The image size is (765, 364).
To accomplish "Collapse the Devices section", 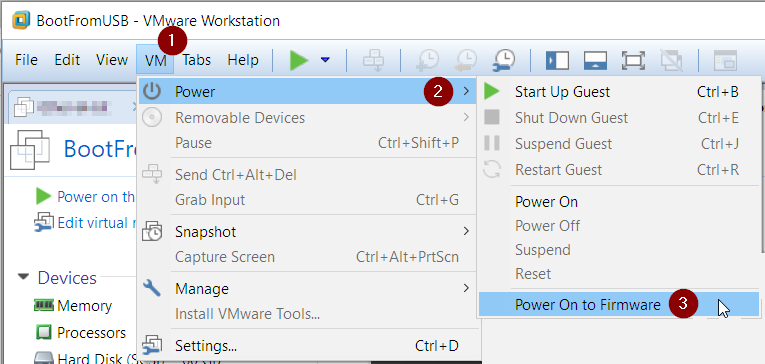I will pos(23,277).
